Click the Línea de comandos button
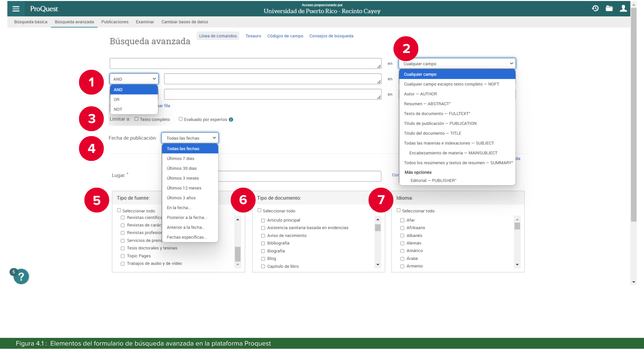This screenshot has height=362, width=644. tap(218, 36)
